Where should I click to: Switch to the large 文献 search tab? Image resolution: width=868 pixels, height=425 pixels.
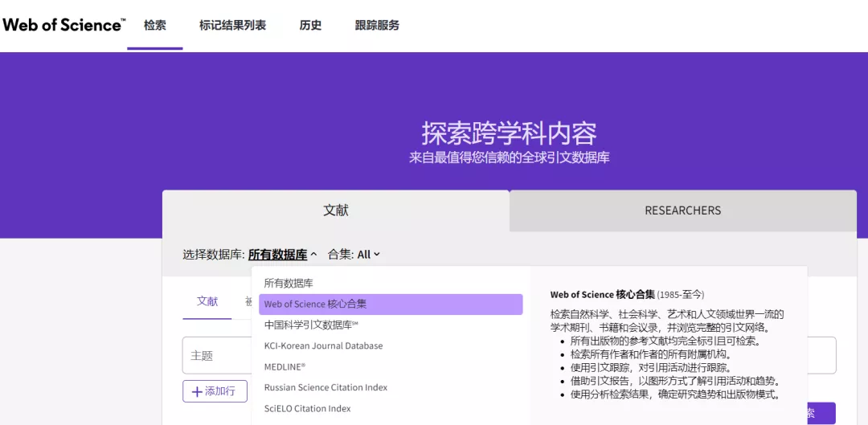click(335, 210)
